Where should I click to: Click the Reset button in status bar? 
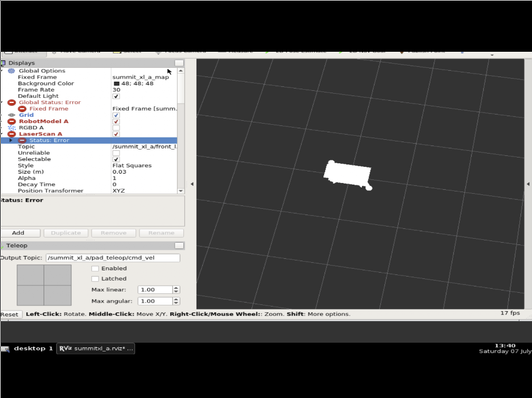pos(11,314)
